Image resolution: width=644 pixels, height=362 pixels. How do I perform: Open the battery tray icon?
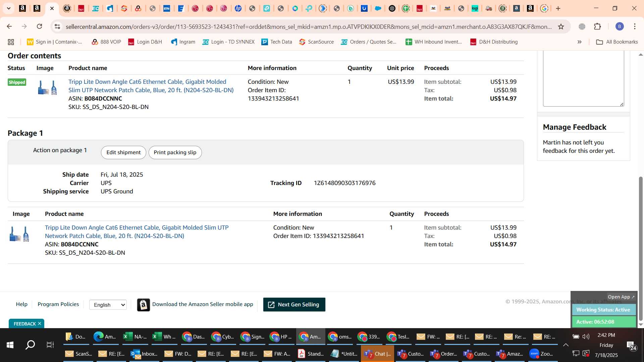(576, 337)
